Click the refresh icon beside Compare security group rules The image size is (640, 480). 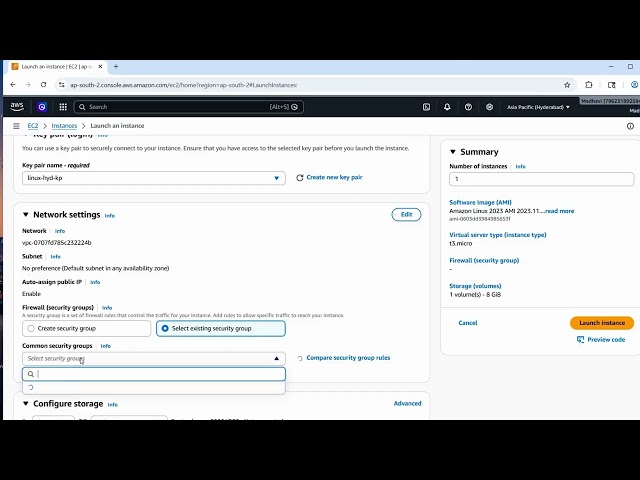tap(300, 358)
